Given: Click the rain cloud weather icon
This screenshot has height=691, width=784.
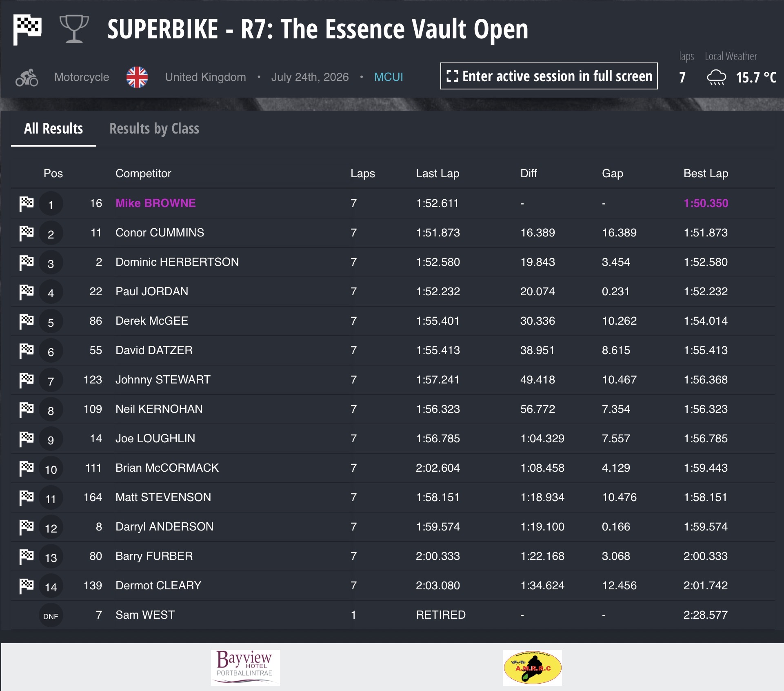Looking at the screenshot, I should (716, 77).
